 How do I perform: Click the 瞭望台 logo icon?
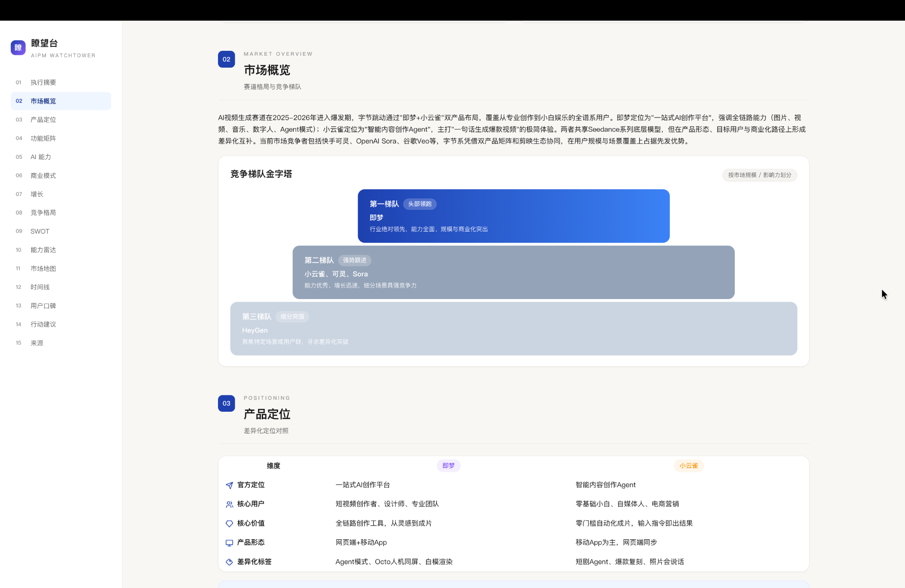pos(18,48)
